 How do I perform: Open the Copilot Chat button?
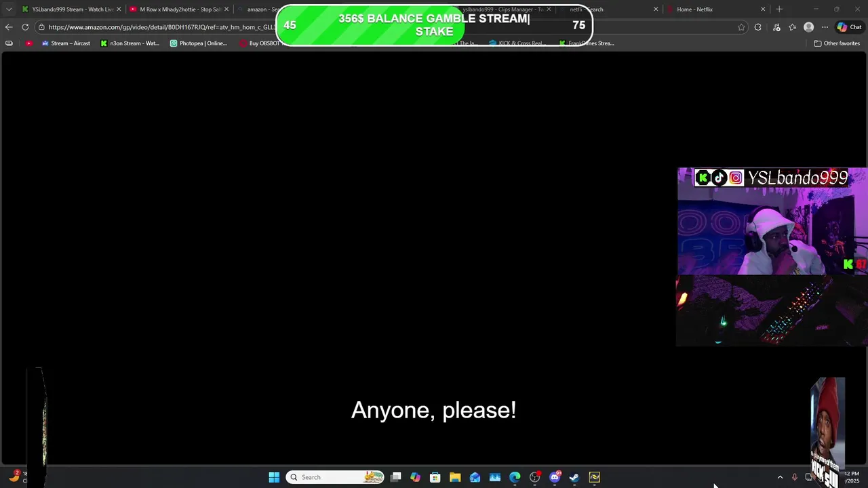click(x=850, y=27)
